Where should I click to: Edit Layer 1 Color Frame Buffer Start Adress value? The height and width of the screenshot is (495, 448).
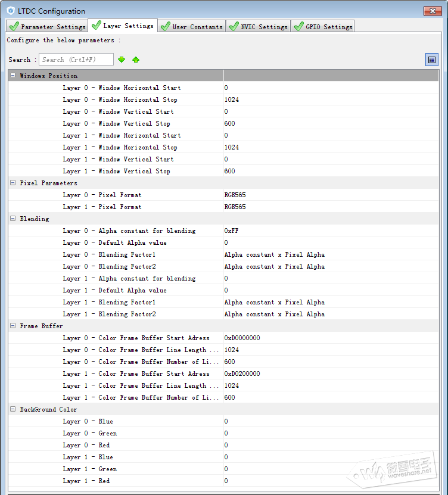(331, 373)
